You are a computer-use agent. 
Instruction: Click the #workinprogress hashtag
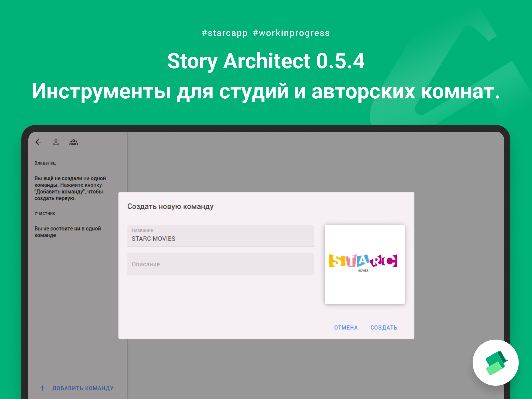(x=291, y=33)
